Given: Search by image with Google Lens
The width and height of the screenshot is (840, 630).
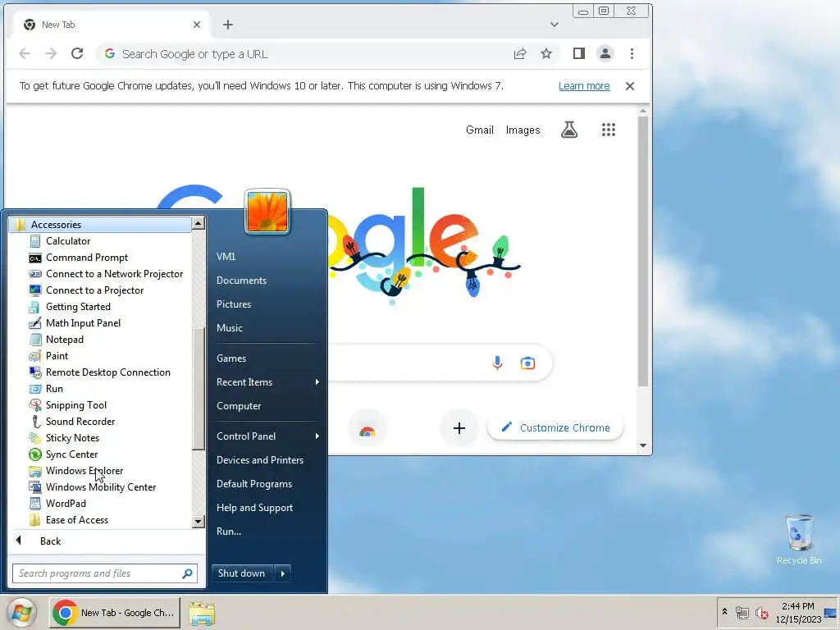Looking at the screenshot, I should [527, 363].
